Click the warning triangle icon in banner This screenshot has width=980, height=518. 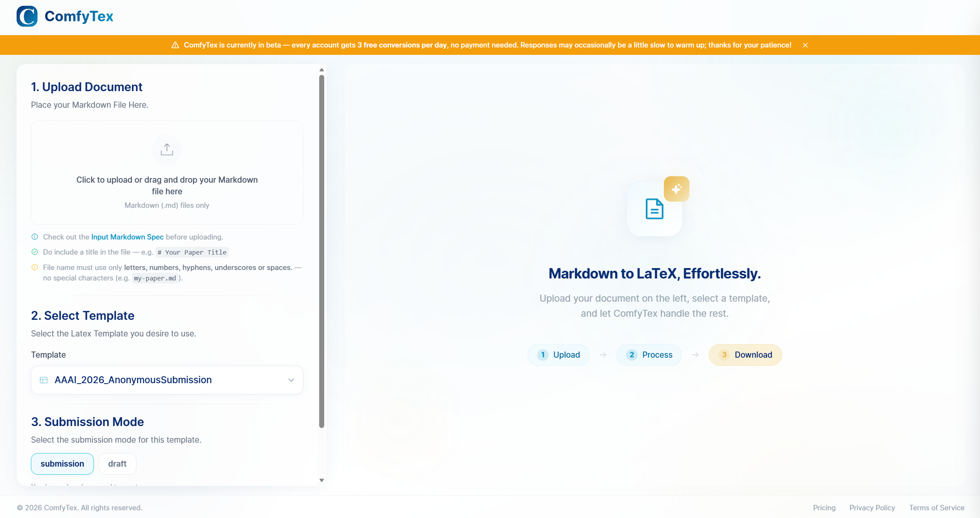click(175, 45)
